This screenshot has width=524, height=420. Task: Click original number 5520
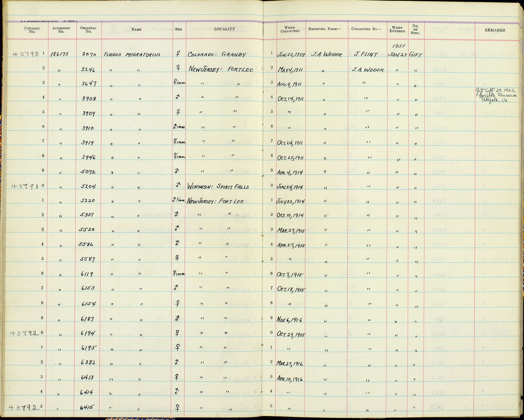87,229
